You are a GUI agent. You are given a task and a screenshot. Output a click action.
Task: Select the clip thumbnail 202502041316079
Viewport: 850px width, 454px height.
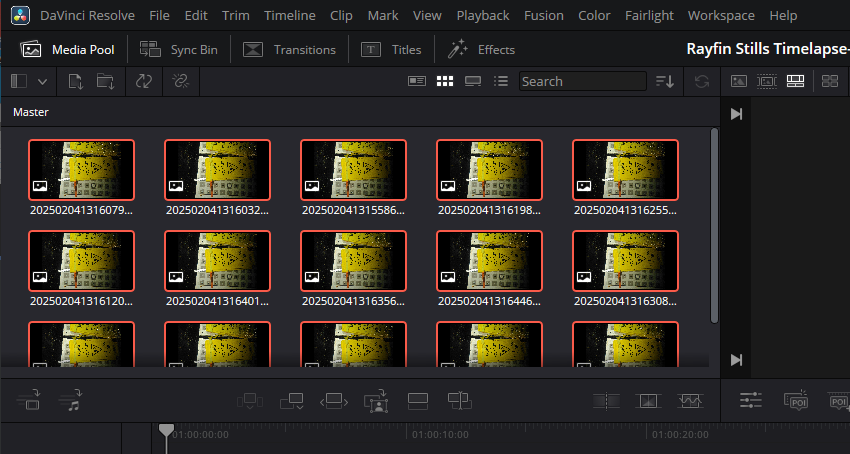pos(81,169)
